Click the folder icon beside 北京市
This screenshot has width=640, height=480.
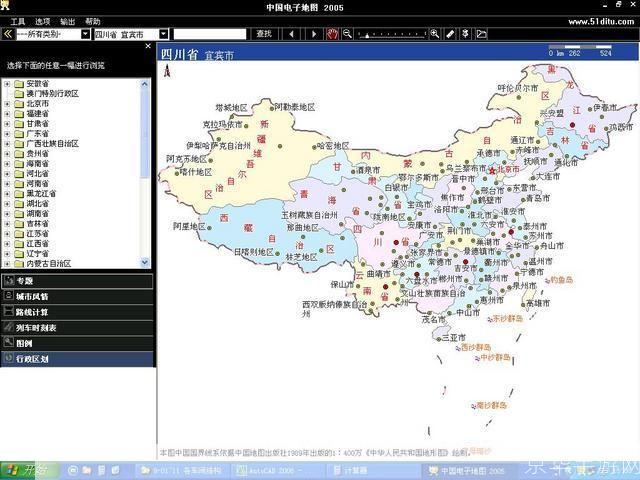coord(19,104)
